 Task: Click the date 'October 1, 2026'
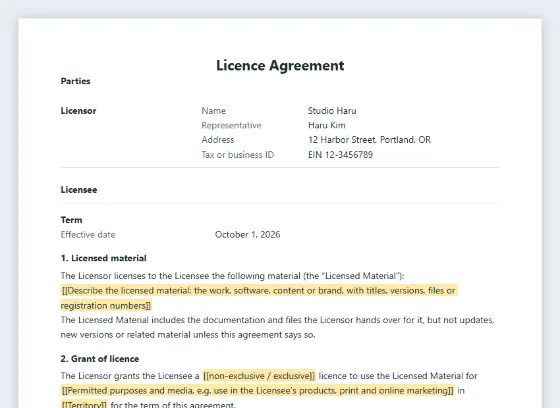point(248,235)
